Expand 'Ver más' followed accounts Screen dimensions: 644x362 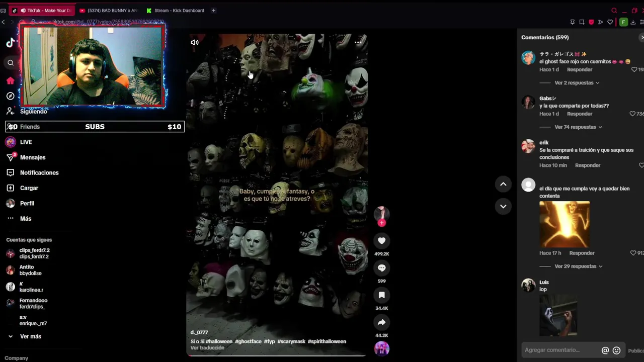(30, 336)
